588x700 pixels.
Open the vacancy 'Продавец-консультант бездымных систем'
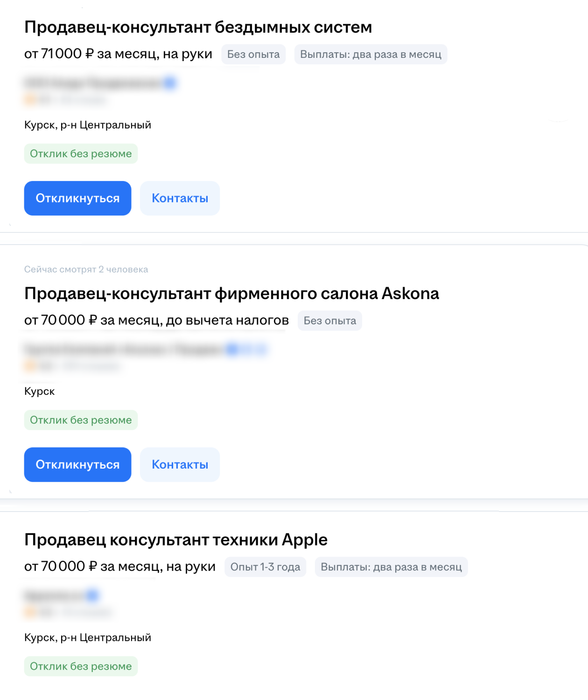point(198,27)
